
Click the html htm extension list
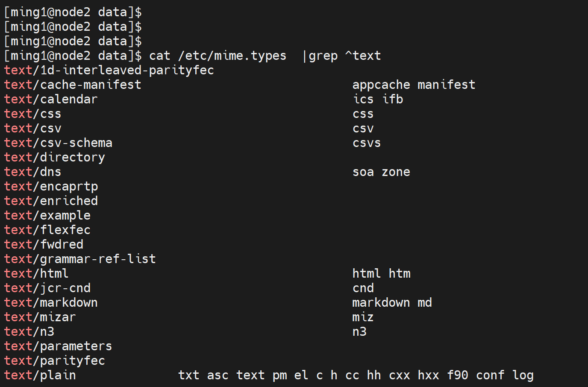381,274
